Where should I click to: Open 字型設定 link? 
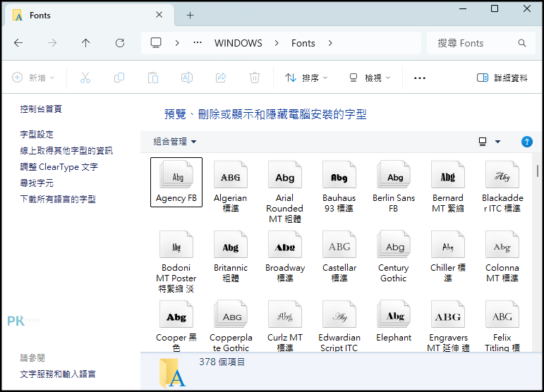tap(37, 135)
